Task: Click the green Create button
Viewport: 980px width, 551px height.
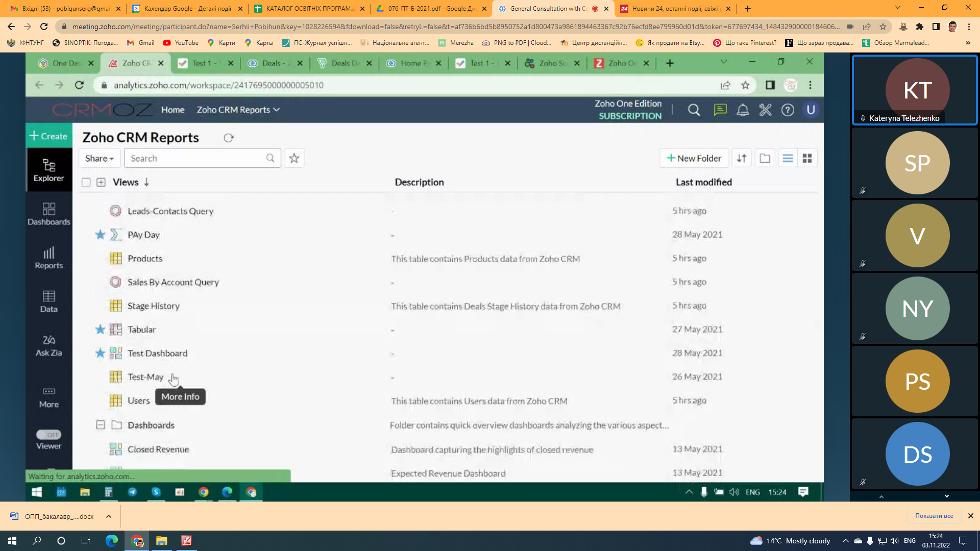Action: tap(48, 136)
